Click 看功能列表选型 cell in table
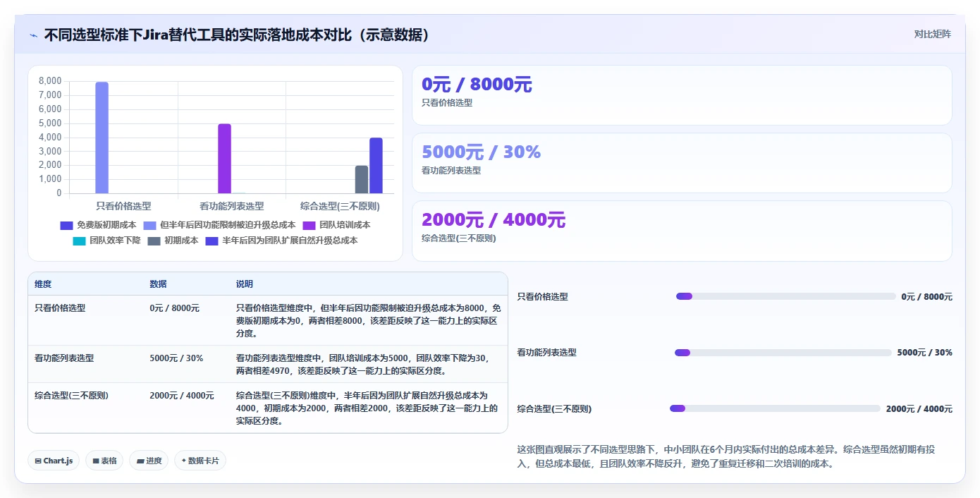 [x=64, y=358]
